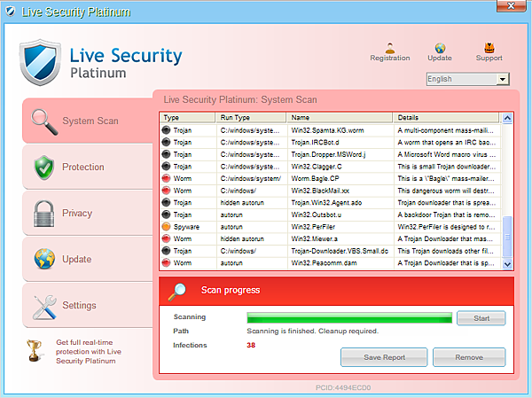
Task: Click the threat icon for Trojan.Dropper.MSWord.j
Action: [x=167, y=154]
